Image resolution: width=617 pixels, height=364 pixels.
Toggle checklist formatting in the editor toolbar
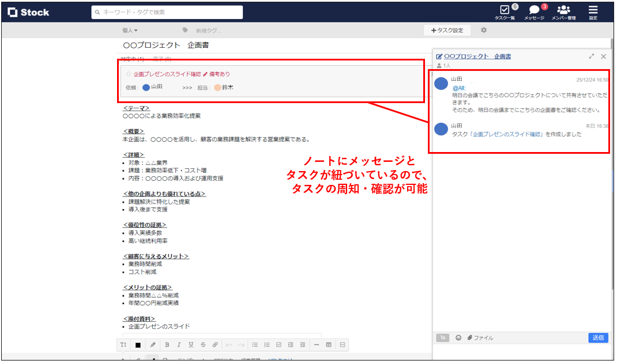279,344
